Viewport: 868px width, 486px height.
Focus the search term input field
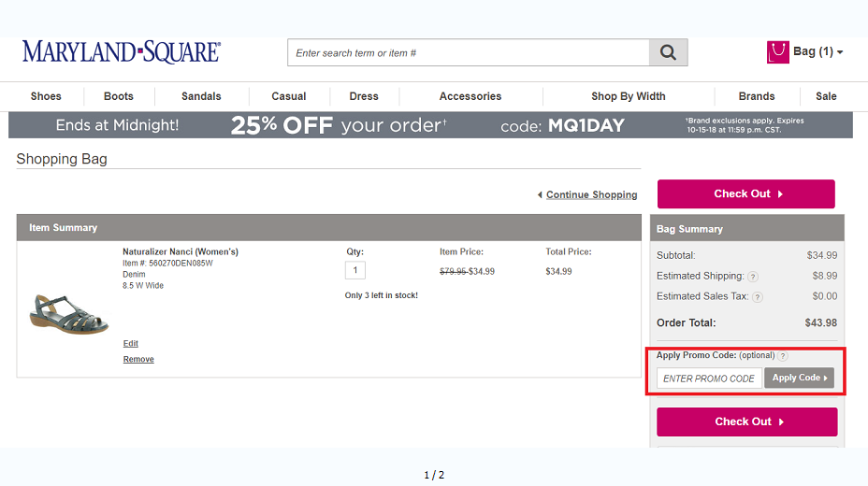coord(469,52)
